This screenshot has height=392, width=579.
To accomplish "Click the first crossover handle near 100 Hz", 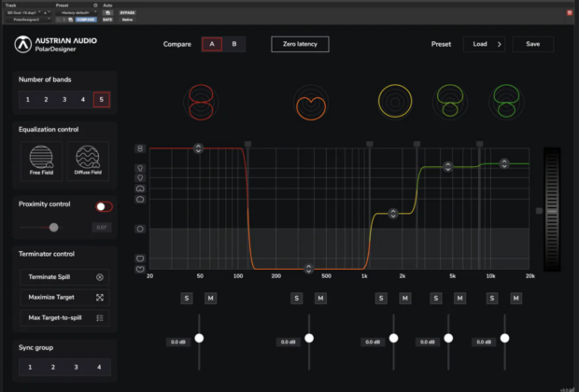I will (247, 144).
